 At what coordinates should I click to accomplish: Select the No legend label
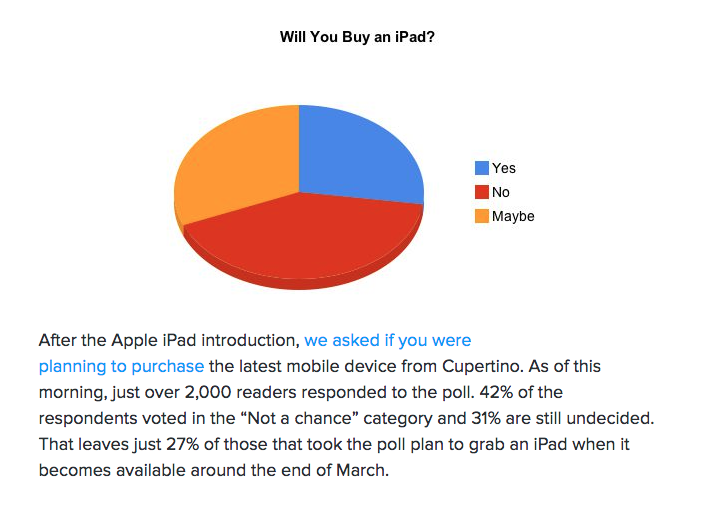coord(501,192)
